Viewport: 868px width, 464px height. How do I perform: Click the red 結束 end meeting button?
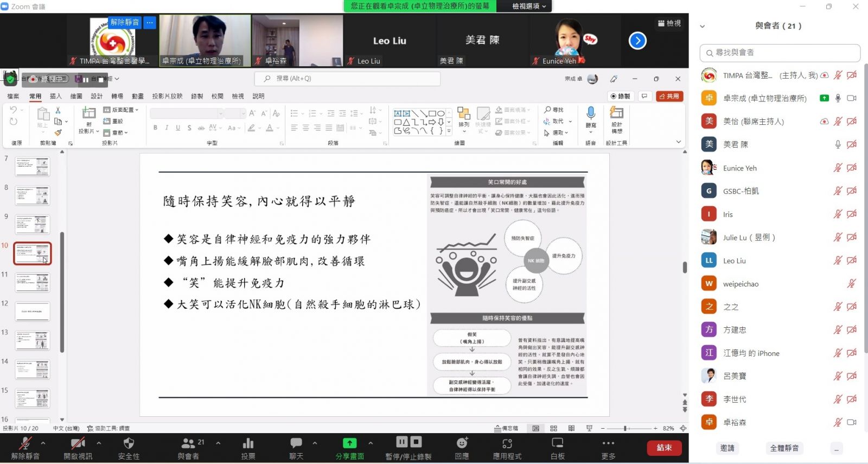tap(664, 448)
